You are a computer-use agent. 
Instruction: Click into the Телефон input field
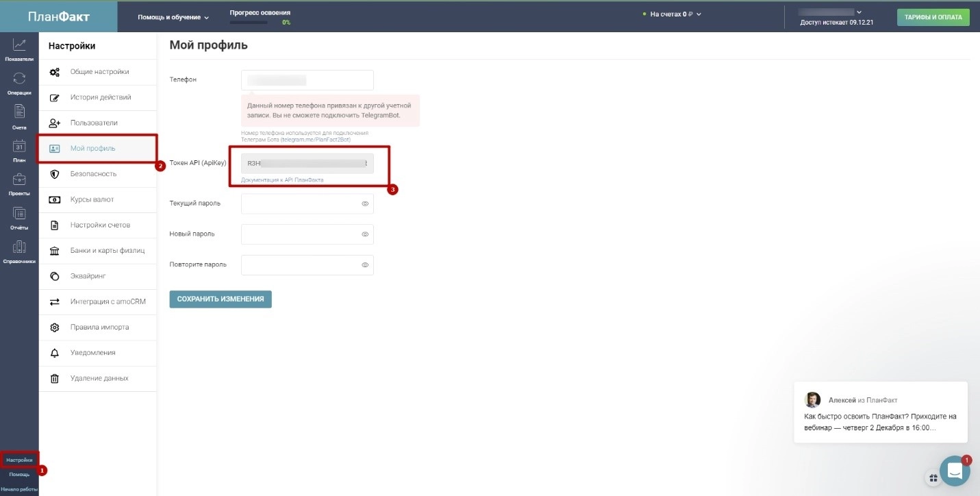coord(307,80)
